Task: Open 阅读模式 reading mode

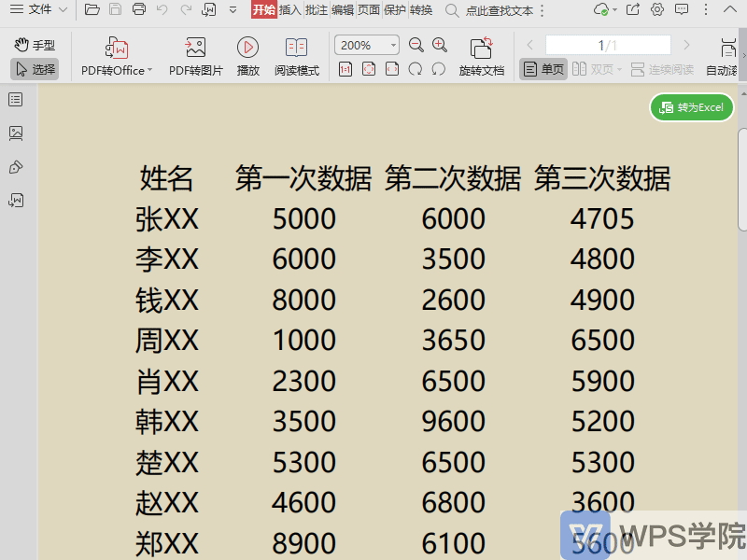Action: [x=296, y=48]
